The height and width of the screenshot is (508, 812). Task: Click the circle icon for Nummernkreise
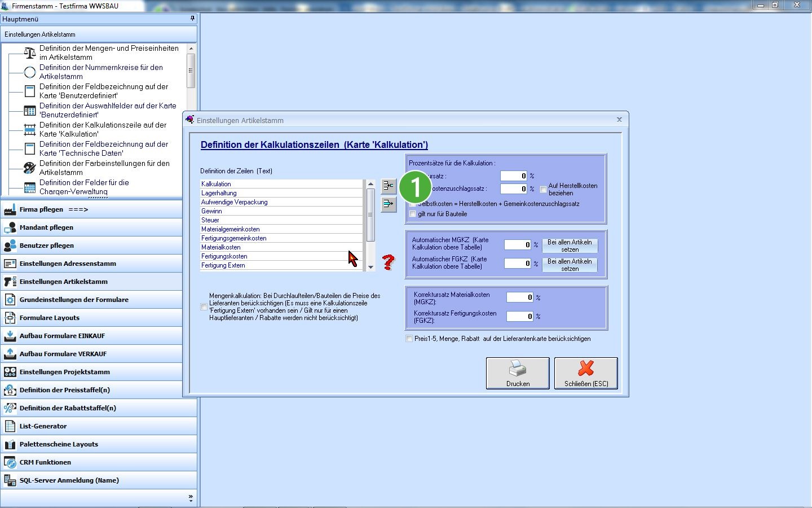click(30, 72)
